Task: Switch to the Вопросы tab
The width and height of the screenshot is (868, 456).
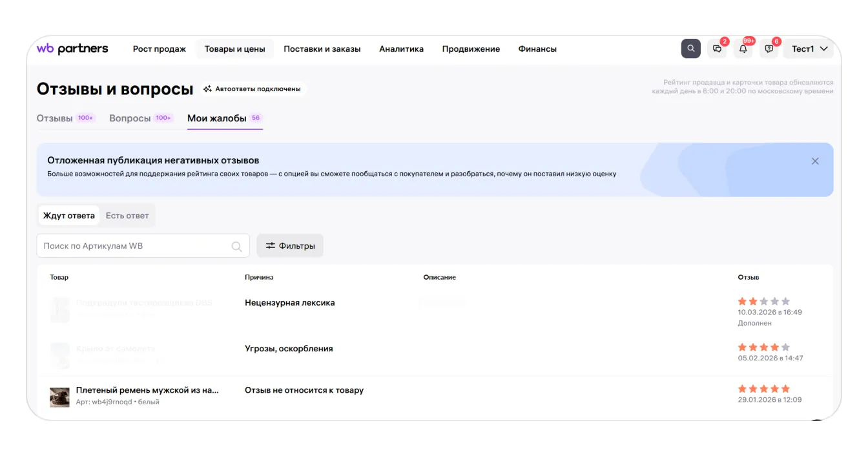Action: coord(130,118)
